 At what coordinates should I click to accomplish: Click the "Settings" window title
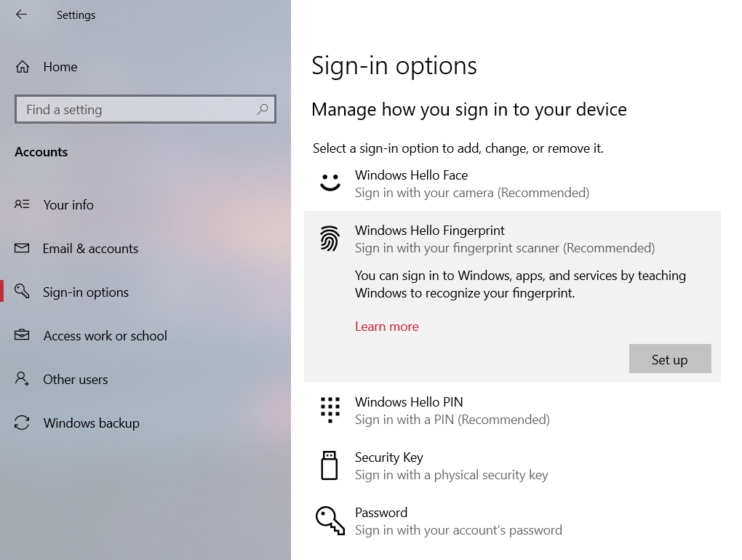tap(76, 15)
